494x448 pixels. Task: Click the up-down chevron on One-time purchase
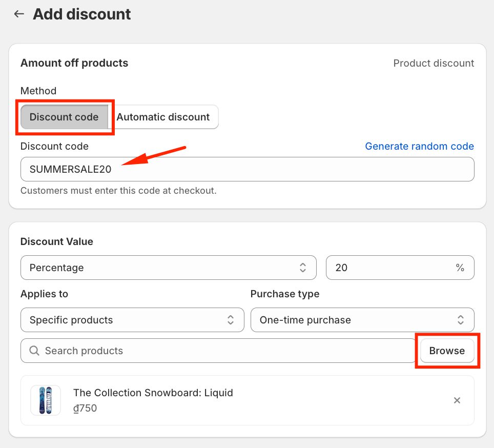(461, 320)
